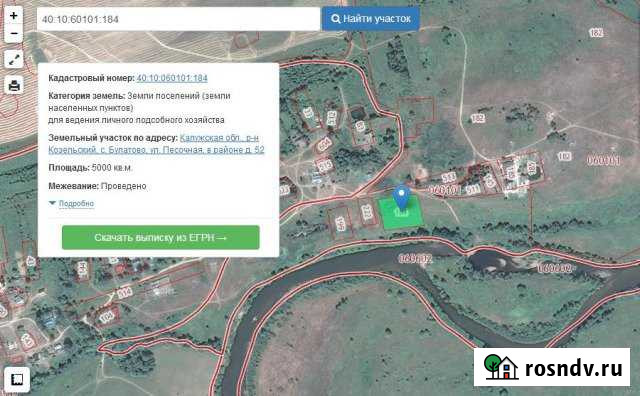Click the triangle arrow beside Подробно
640x396 pixels.
(x=52, y=203)
